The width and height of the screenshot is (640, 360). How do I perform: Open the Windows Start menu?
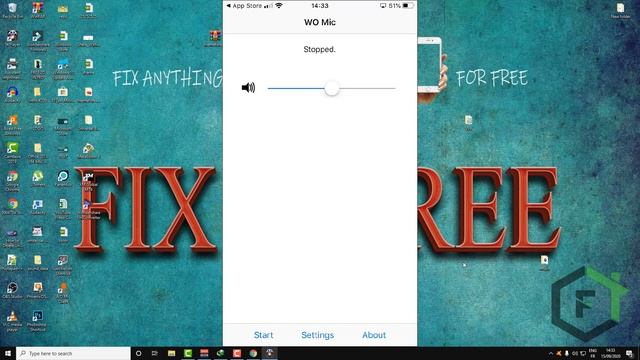(x=8, y=353)
